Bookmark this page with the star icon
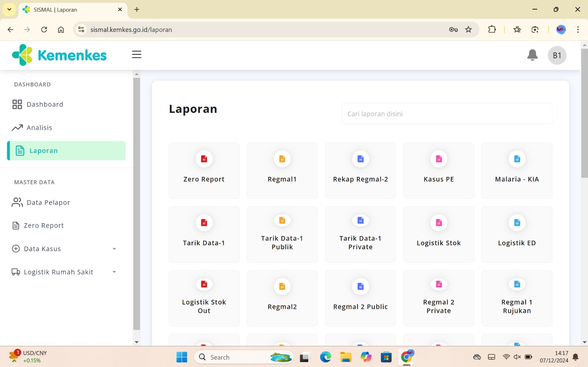The image size is (588, 367). (468, 29)
